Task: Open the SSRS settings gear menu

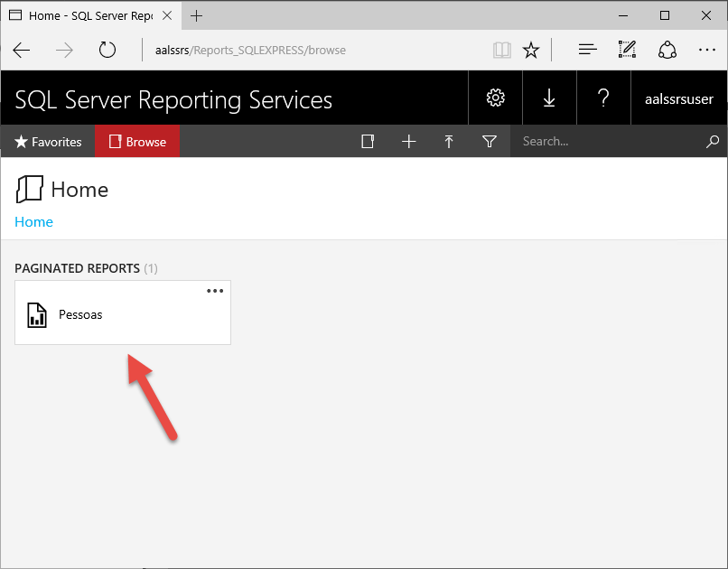Action: pos(495,98)
